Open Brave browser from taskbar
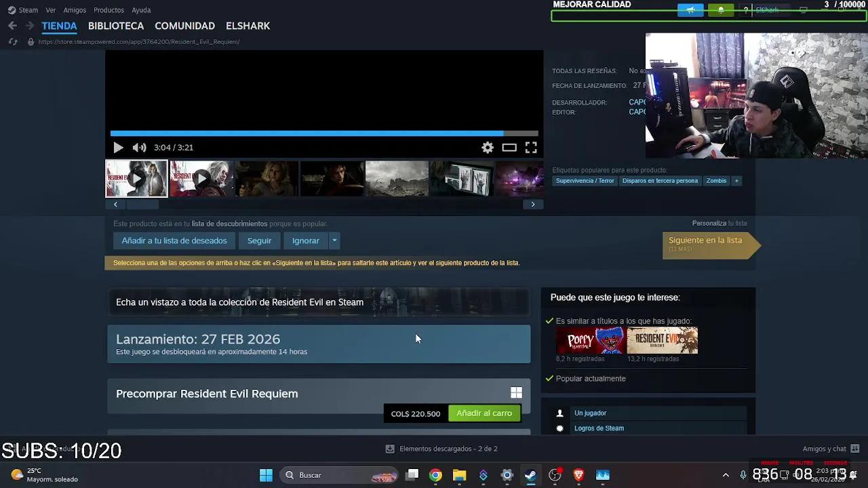The image size is (868, 488). (x=578, y=475)
